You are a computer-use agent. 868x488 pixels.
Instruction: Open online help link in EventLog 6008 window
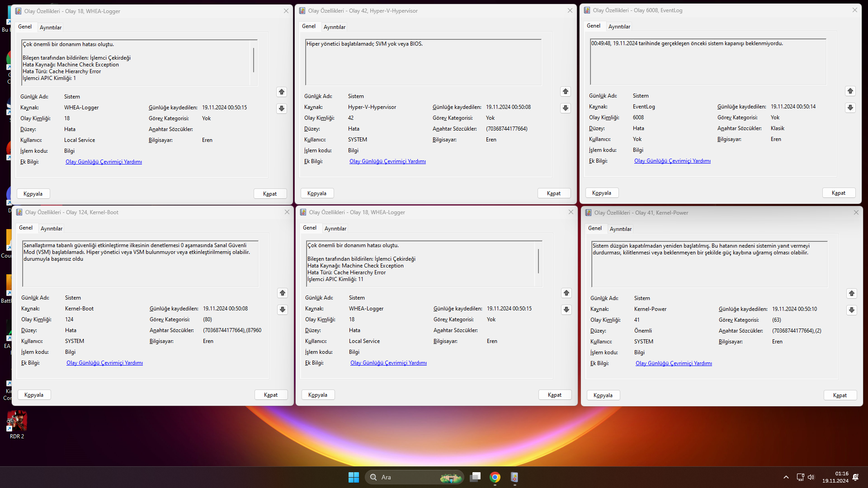tap(672, 161)
